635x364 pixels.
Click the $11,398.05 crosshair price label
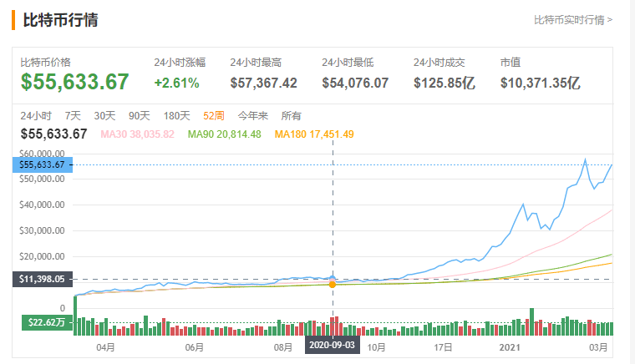tap(42, 280)
